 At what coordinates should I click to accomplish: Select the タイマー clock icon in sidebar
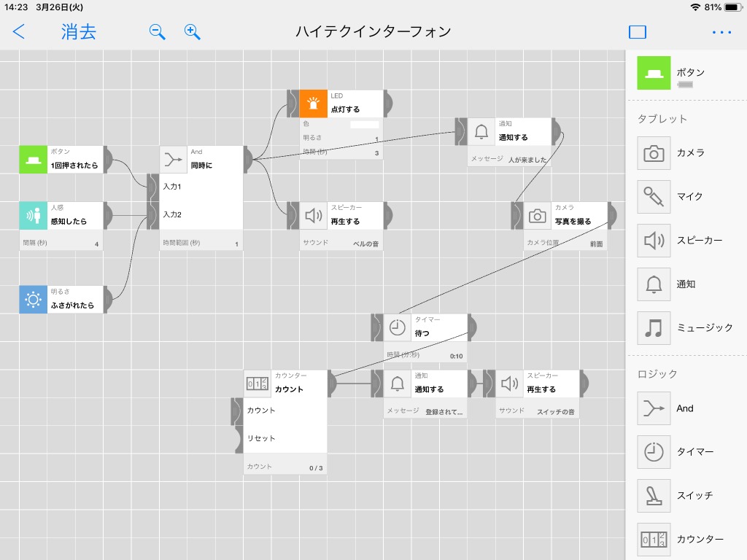pos(654,452)
